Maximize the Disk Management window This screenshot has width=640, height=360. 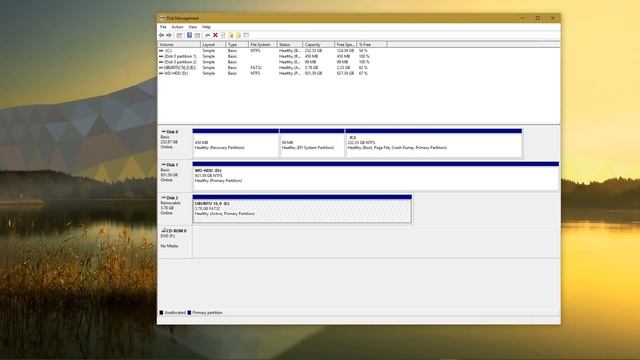click(538, 18)
